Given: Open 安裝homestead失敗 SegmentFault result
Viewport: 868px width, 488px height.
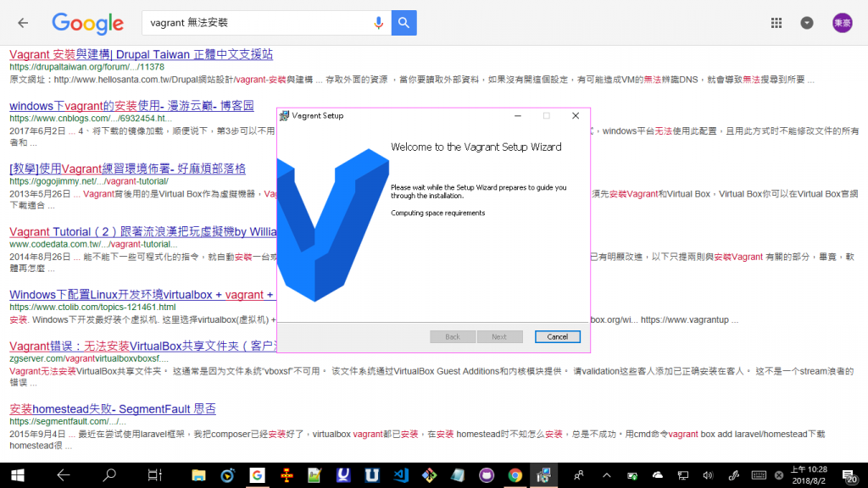Looking at the screenshot, I should [113, 409].
